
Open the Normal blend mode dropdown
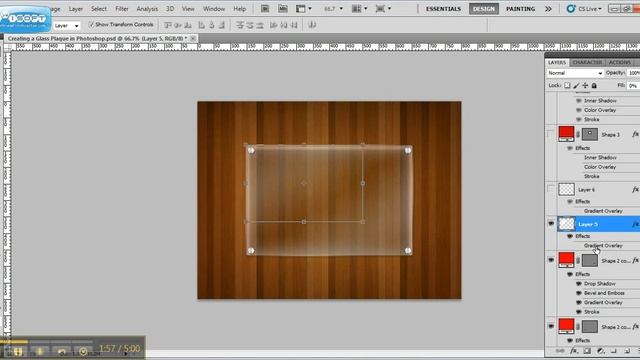pyautogui.click(x=575, y=73)
